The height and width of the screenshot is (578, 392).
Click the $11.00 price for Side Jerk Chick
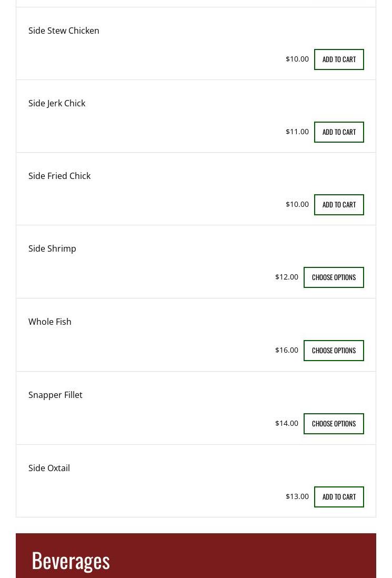pos(297,132)
